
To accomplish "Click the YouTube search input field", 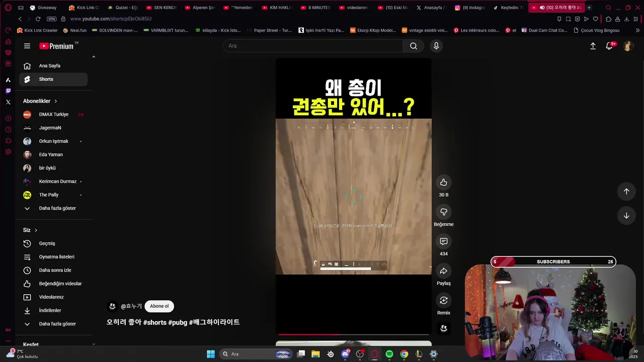I will click(313, 46).
